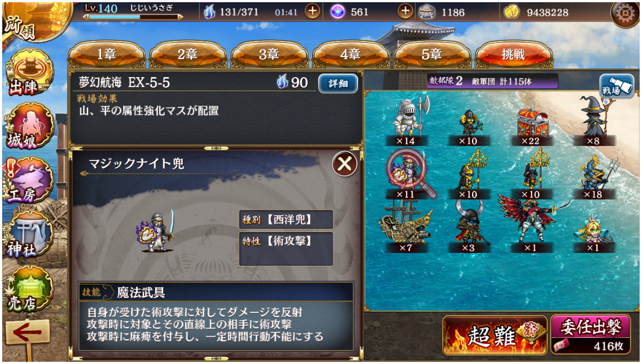Screen dimensions: 643x364
Task: Open settings gear icon
Action: (x=625, y=14)
